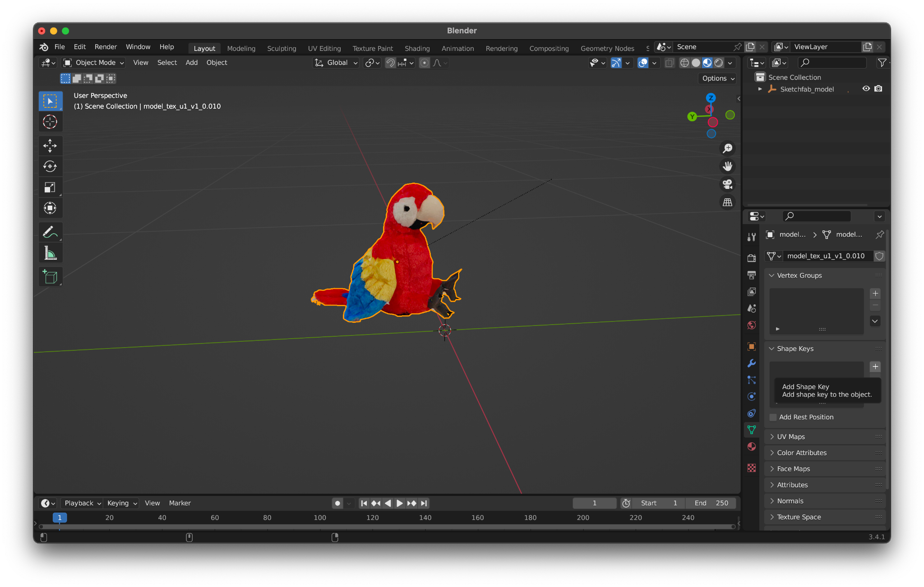Activate the Rotate tool
This screenshot has width=924, height=587.
click(x=50, y=166)
